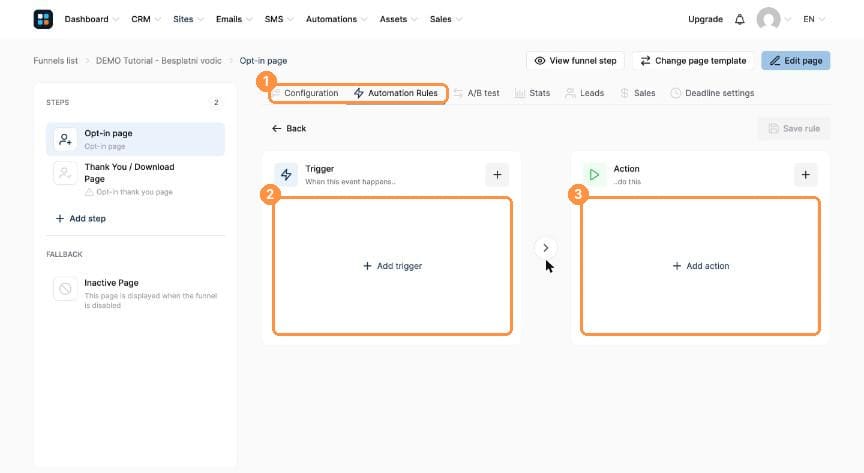The width and height of the screenshot is (864, 473).
Task: Expand the SMS dropdown
Action: tap(279, 19)
